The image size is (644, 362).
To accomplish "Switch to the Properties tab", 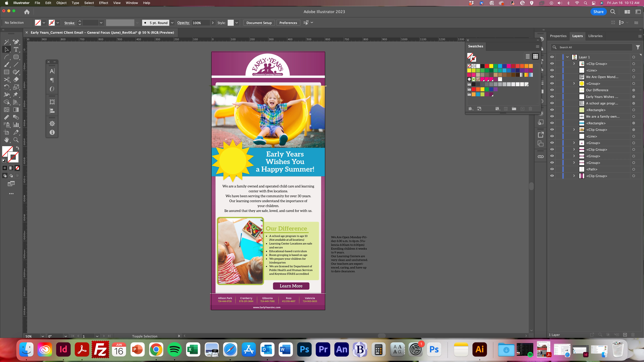I will (558, 36).
